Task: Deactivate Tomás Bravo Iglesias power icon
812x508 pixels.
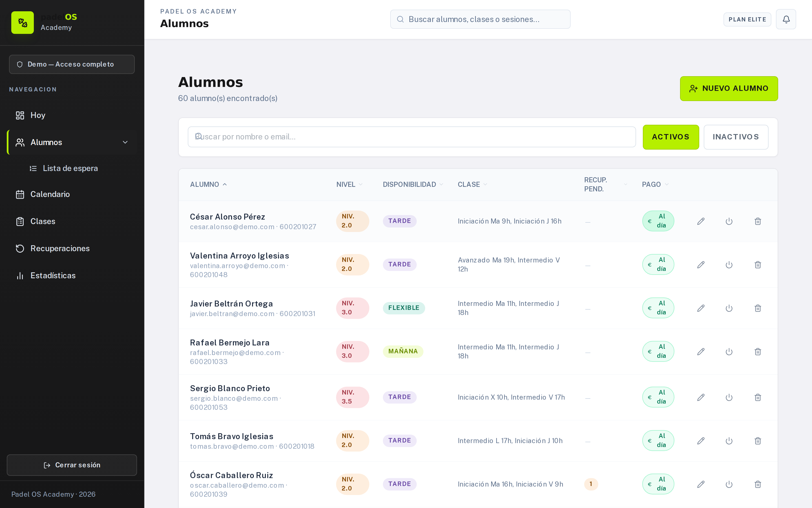Action: click(729, 441)
